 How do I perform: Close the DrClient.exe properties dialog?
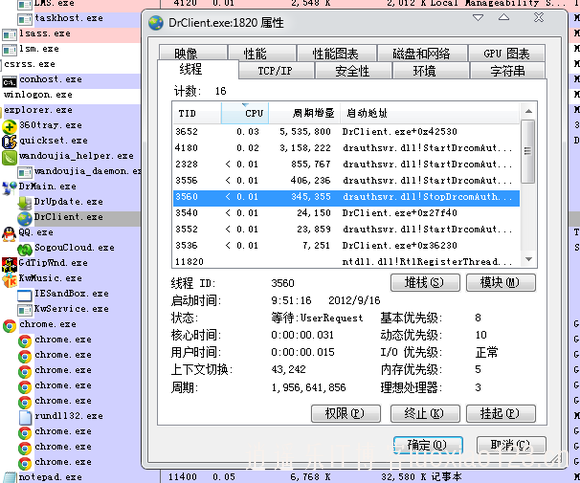click(539, 17)
